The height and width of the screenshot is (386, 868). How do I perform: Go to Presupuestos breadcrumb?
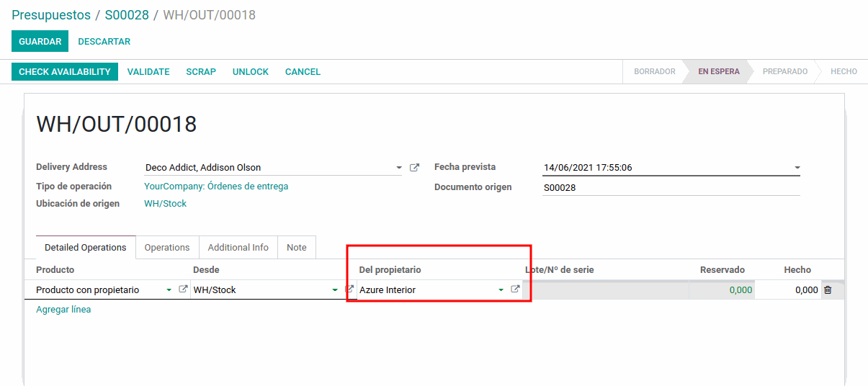click(51, 14)
